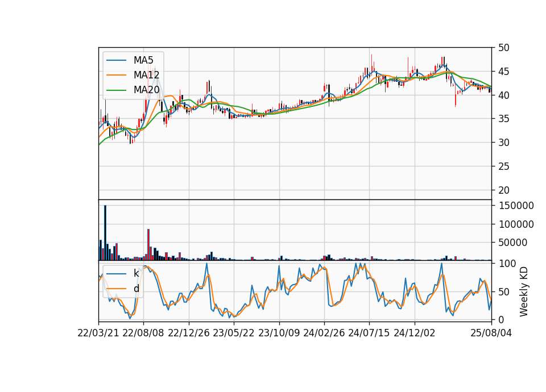Click the volume axis value 150000
The image size is (546, 392).
point(516,206)
